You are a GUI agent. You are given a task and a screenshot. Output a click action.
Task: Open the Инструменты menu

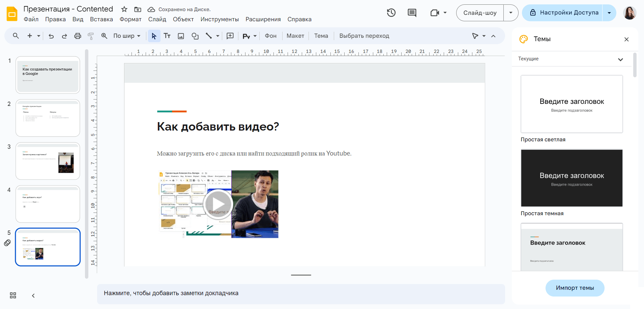[x=219, y=19]
